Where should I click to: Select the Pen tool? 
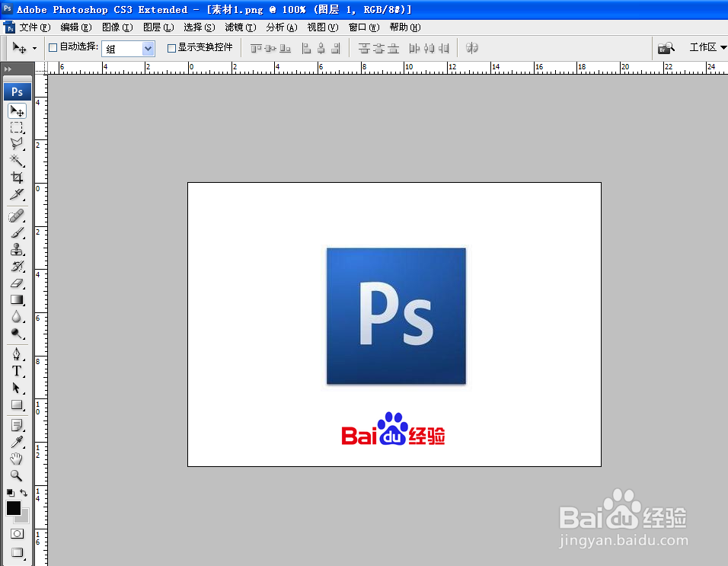pos(17,354)
